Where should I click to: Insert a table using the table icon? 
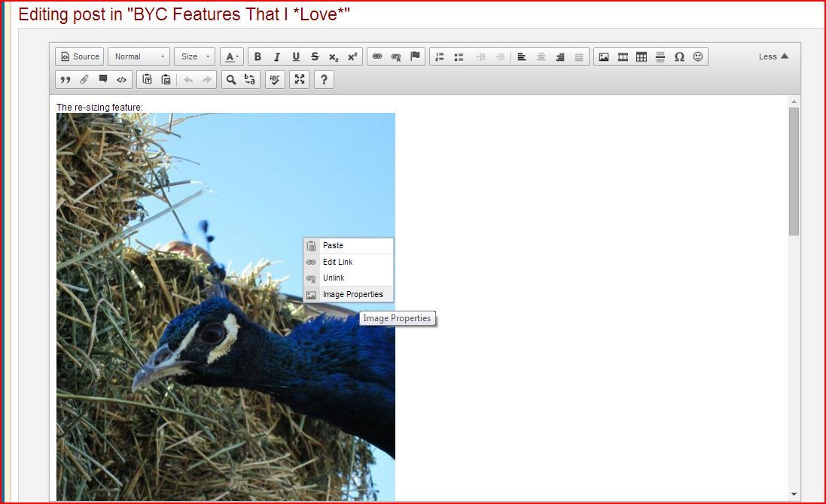642,57
